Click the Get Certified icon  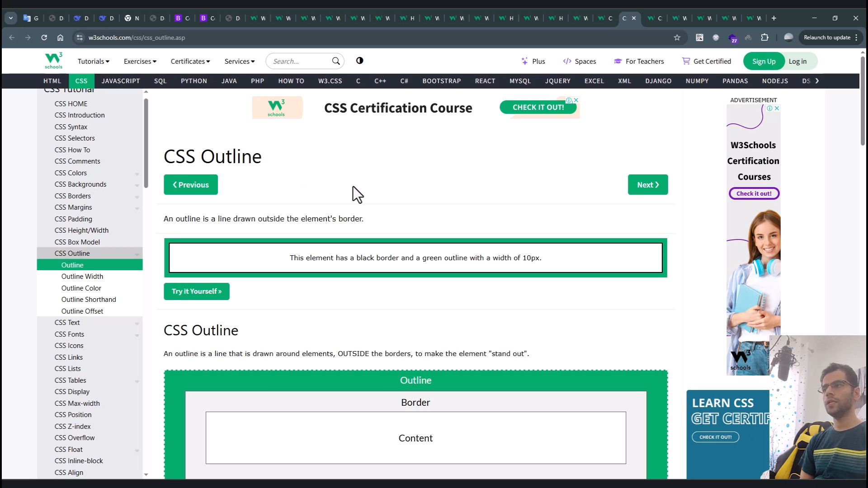tap(685, 61)
